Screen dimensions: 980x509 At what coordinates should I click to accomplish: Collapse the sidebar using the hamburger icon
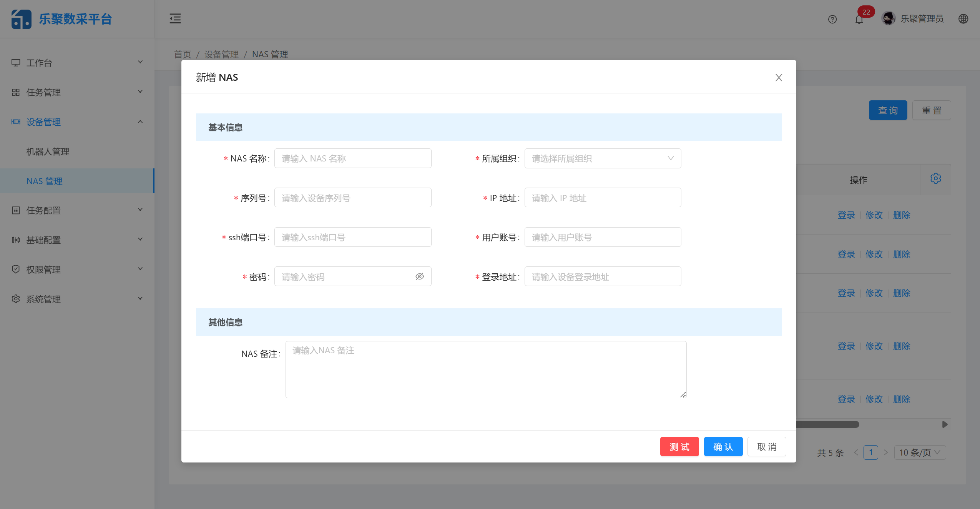click(x=175, y=18)
